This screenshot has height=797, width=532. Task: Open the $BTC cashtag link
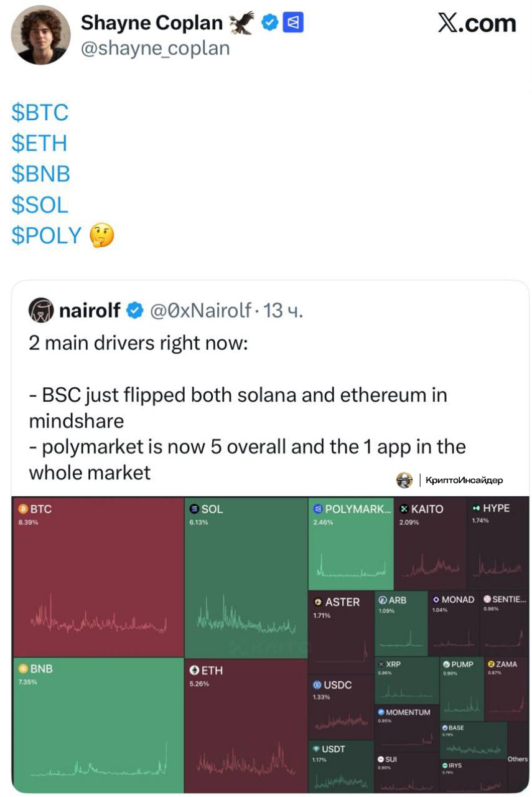(x=40, y=113)
